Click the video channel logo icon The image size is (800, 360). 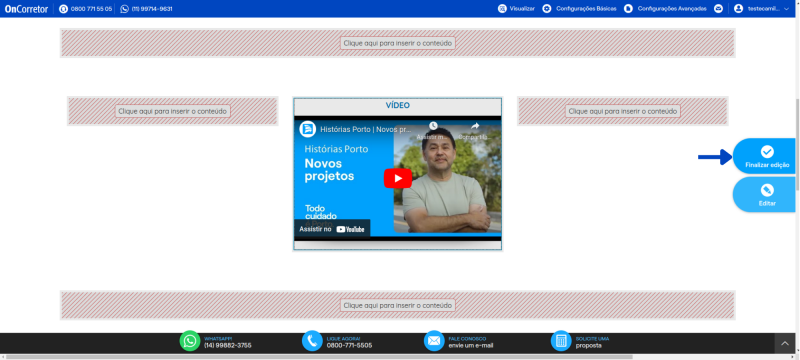308,129
